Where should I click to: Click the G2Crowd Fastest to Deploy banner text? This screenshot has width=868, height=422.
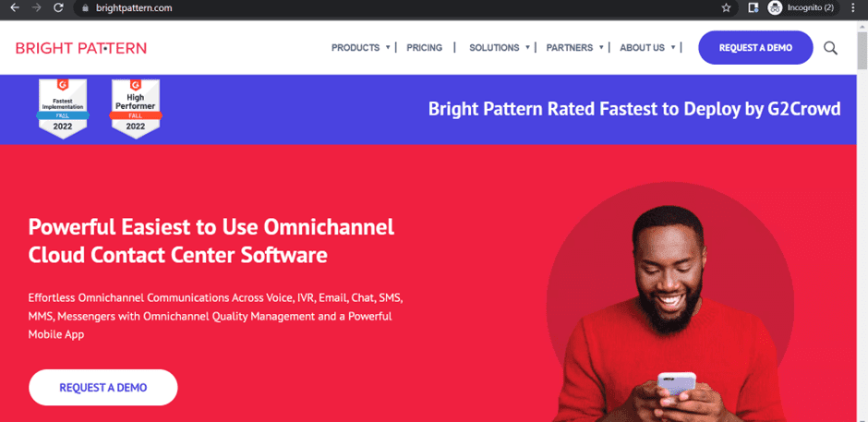click(x=634, y=109)
